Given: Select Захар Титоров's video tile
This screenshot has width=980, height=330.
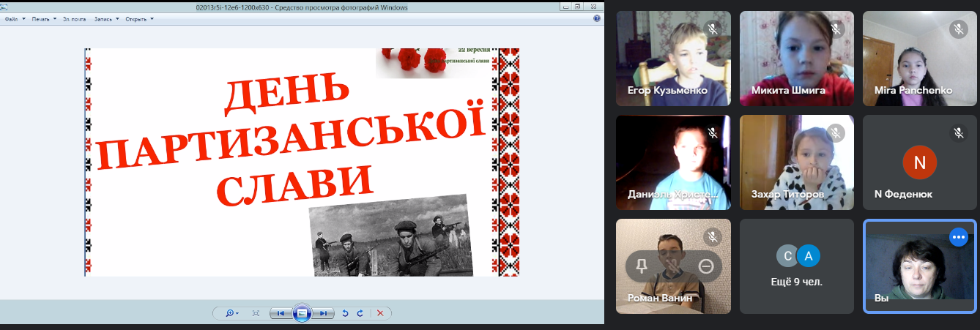Looking at the screenshot, I should [x=797, y=162].
